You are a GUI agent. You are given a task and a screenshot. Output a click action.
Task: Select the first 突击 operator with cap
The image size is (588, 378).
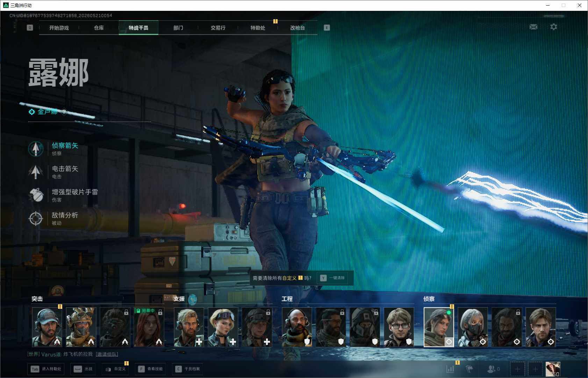pos(47,327)
